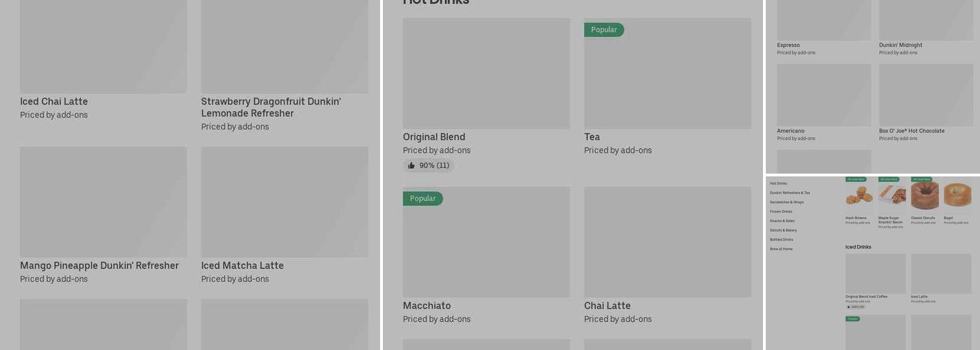Open the Americano item image
Screen dimensions: 980x350
point(824,95)
